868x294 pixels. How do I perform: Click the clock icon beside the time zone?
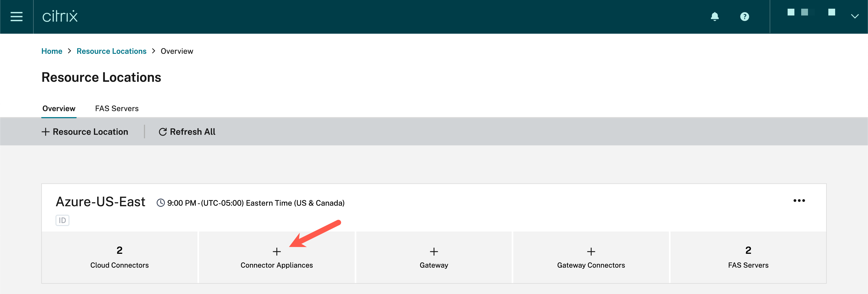pyautogui.click(x=161, y=203)
